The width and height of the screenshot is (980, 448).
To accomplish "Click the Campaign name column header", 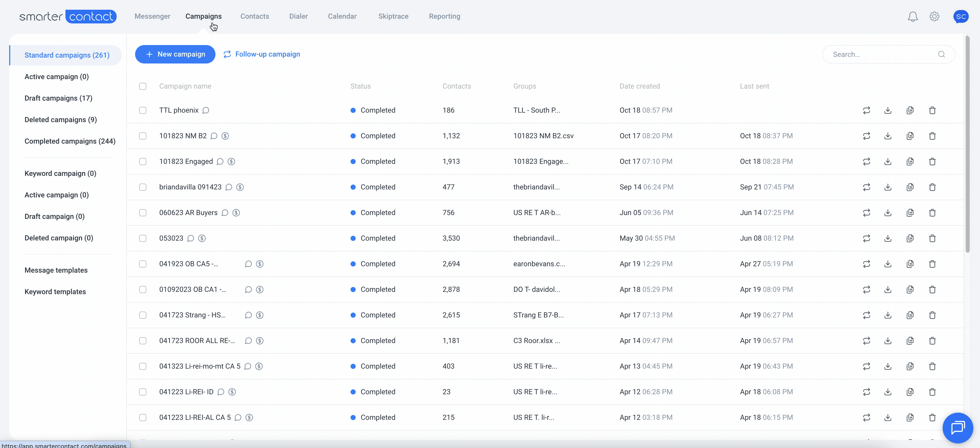I will click(x=185, y=87).
